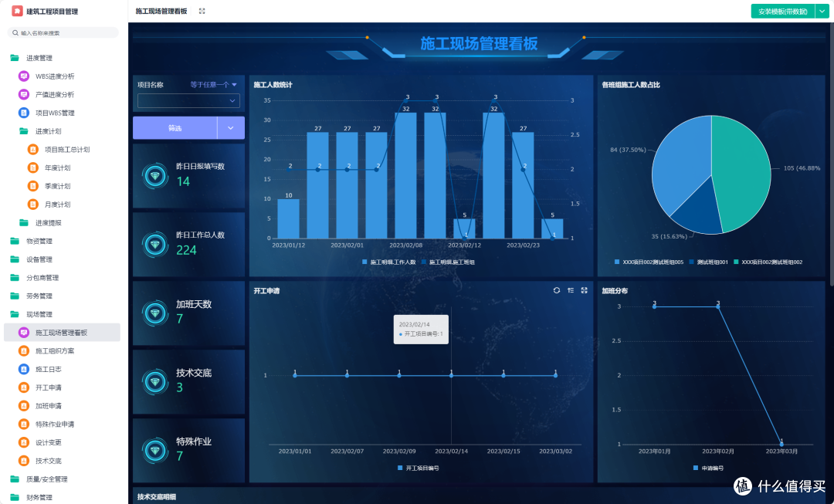This screenshot has height=504, width=834.
Task: Click the 特殊作业申请 sidebar icon
Action: point(24,425)
